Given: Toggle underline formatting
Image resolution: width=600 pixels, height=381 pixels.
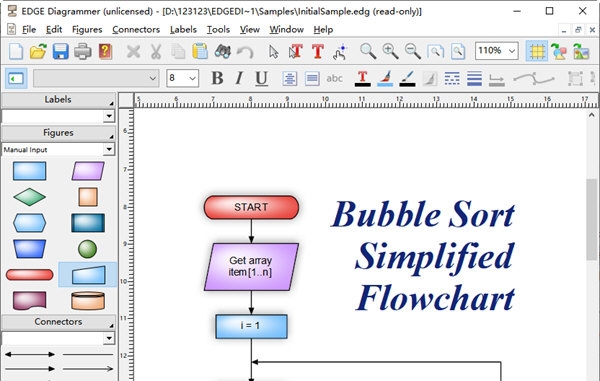Looking at the screenshot, I should pos(261,78).
